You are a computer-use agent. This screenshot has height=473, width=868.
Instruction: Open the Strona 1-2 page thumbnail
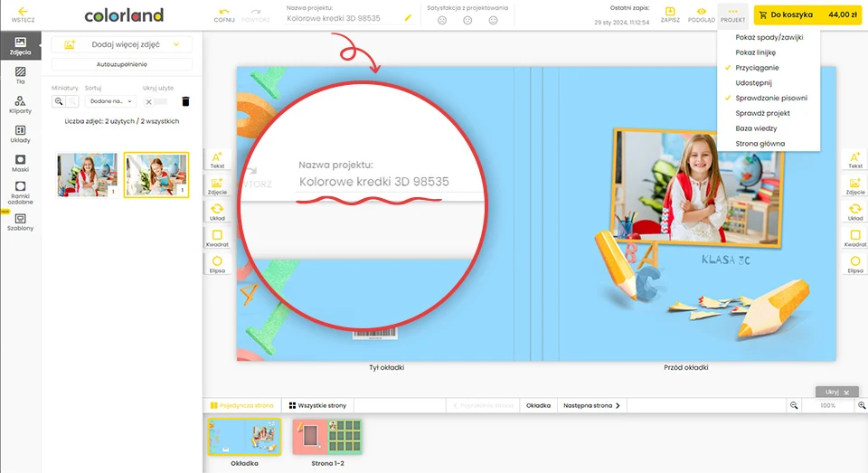(x=327, y=437)
